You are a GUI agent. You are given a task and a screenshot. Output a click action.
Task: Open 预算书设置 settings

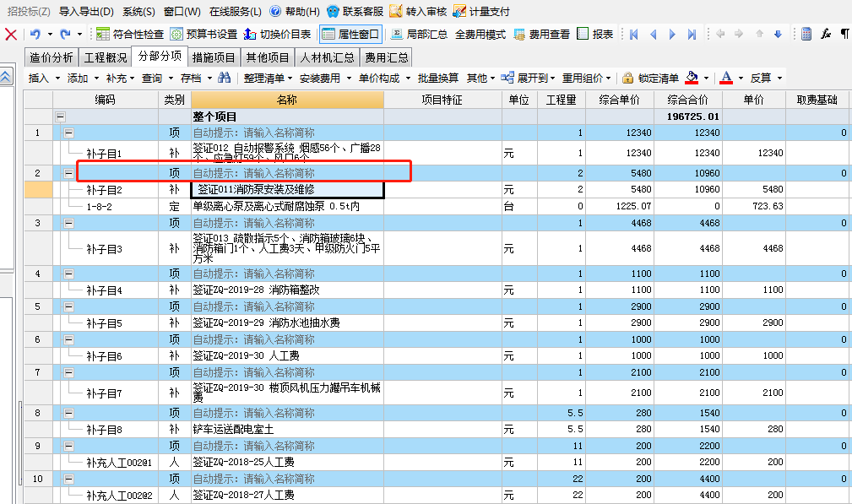204,35
